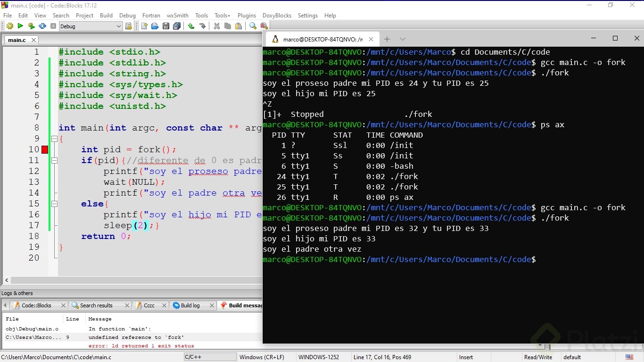Viewport: 644px width, 362px height.
Task: Click the Rebuild icon with blue arrows
Action: (x=42, y=26)
